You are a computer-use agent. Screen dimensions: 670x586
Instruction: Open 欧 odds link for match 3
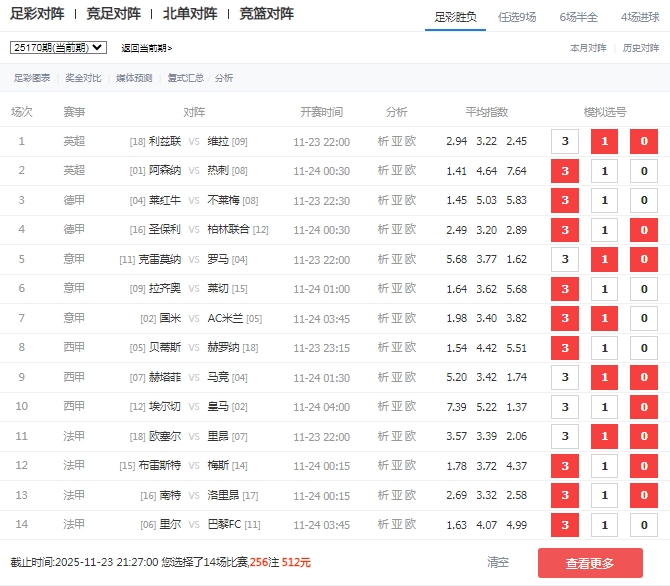coord(410,201)
